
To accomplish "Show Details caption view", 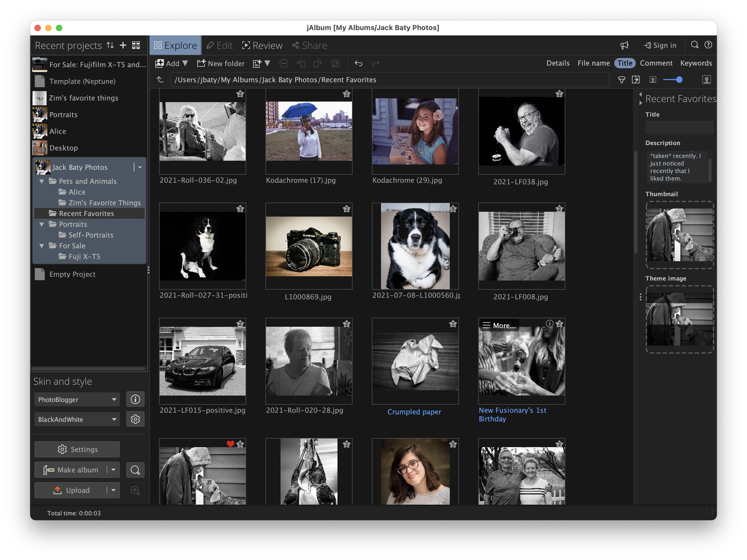I will [558, 63].
